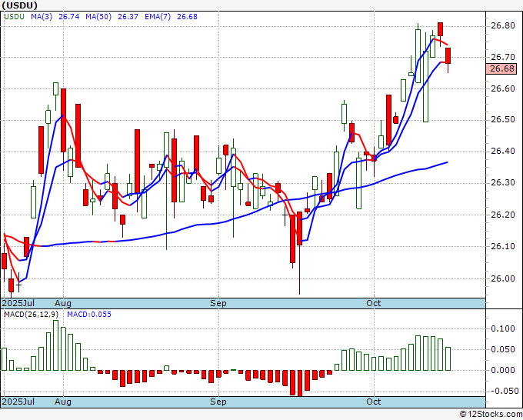Click the MA(3) legend label

[42, 17]
